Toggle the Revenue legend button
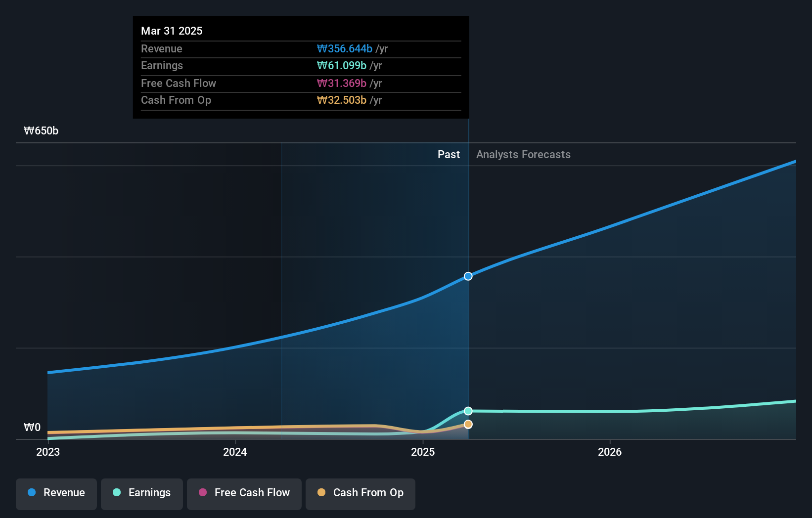Viewport: 812px width, 518px height. (56, 494)
